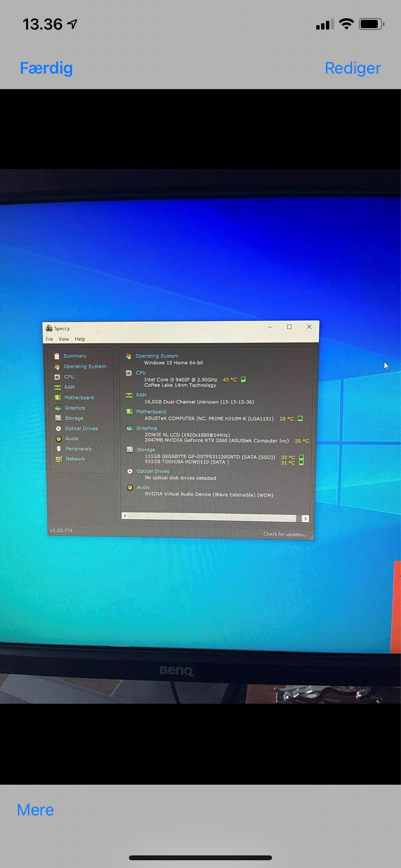Open the Optical Drives heading link in summary
The width and height of the screenshot is (401, 868).
[x=153, y=471]
